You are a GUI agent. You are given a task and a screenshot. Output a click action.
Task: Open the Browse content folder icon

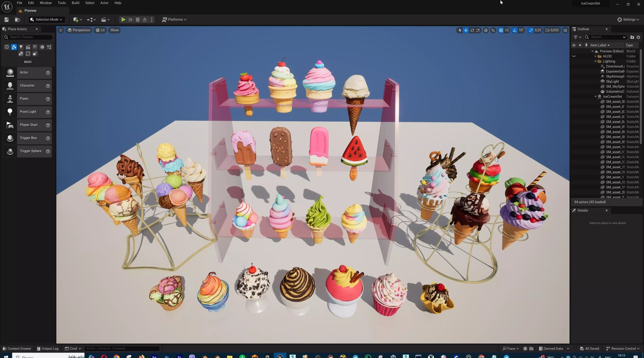pyautogui.click(x=17, y=19)
